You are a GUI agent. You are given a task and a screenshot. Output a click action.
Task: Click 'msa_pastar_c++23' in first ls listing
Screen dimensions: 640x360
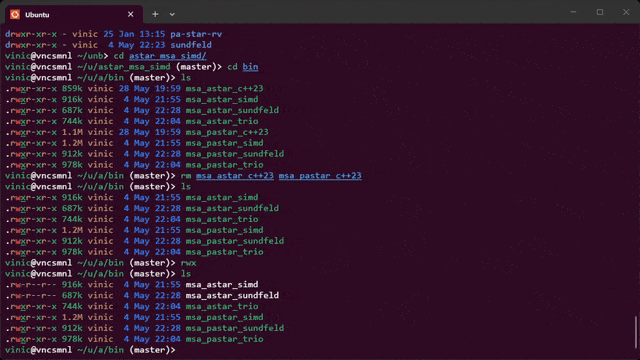click(x=227, y=132)
